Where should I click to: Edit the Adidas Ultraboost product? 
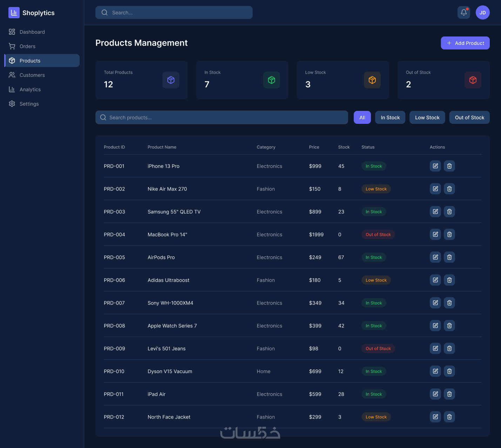[x=435, y=280]
